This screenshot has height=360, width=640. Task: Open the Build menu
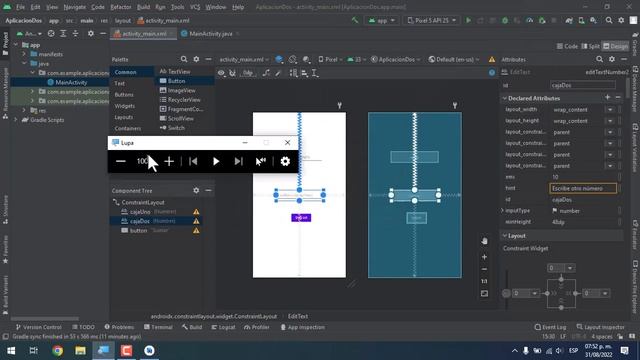[143, 7]
